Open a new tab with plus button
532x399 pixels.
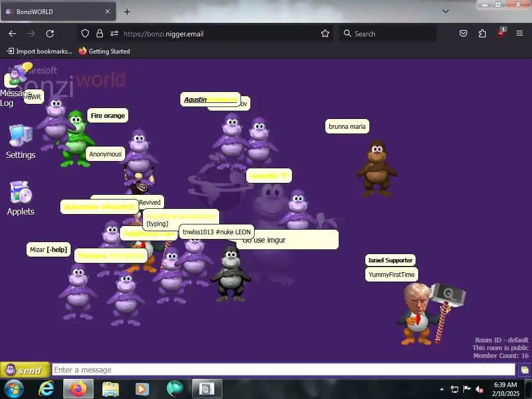[x=127, y=12]
